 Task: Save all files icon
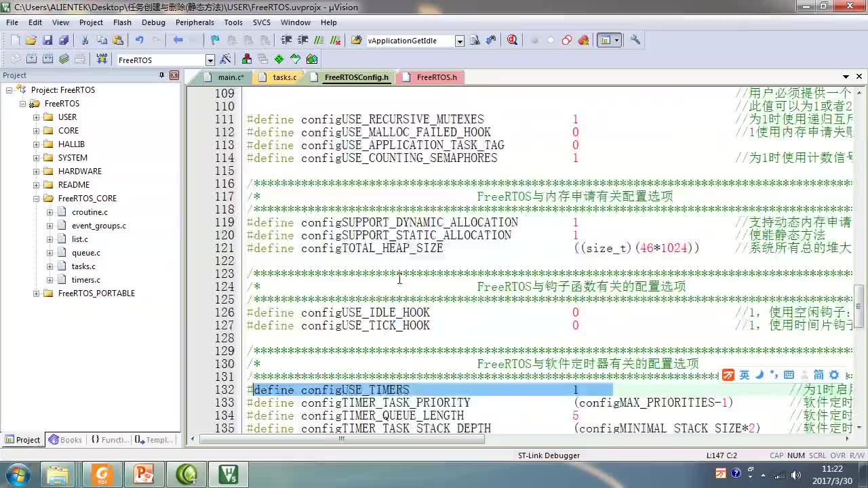[63, 40]
